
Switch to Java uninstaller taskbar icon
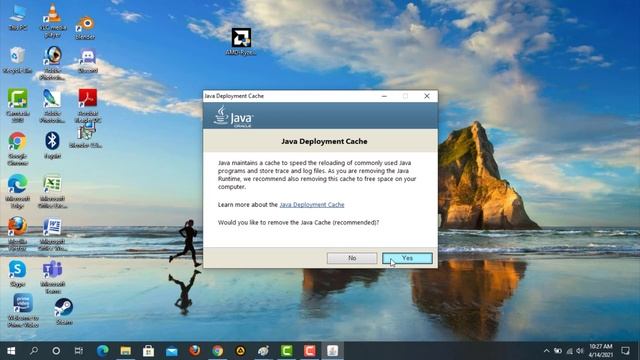click(332, 351)
